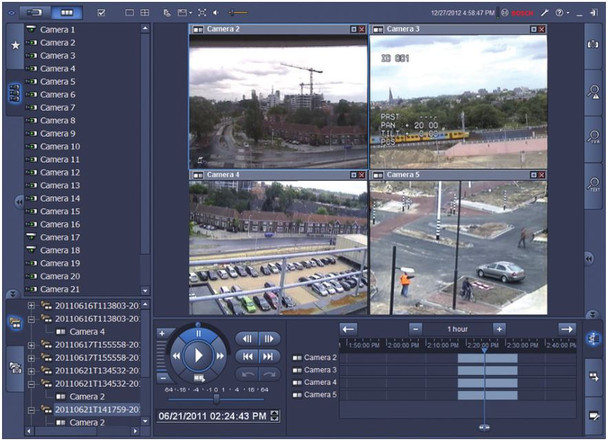This screenshot has width=608, height=441.
Task: Maximize the Camera 4 cameo
Action: 354,175
